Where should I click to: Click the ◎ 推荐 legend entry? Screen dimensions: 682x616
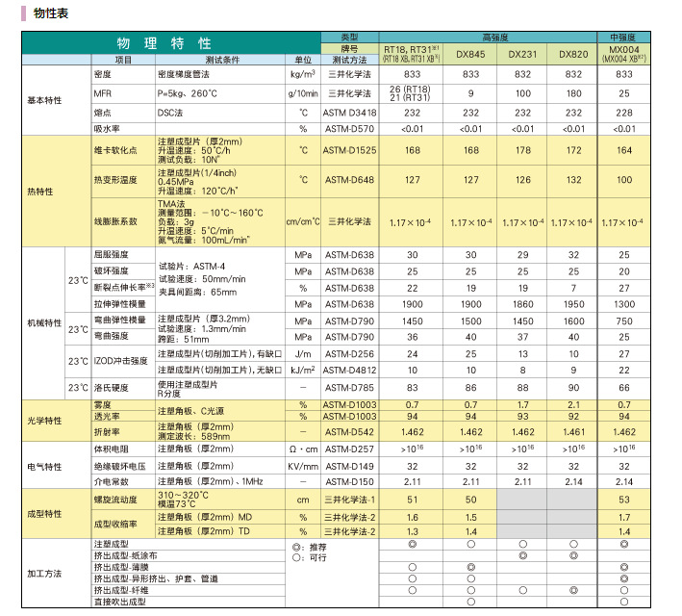(310, 546)
